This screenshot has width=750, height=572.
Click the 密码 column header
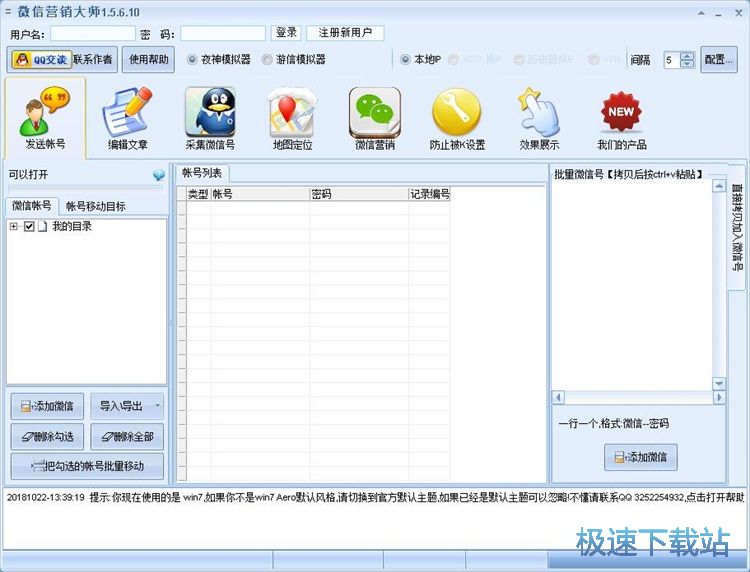click(x=359, y=194)
